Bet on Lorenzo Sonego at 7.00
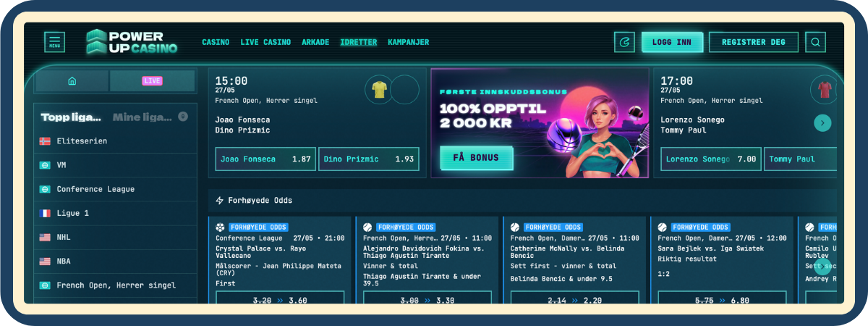 [711, 159]
